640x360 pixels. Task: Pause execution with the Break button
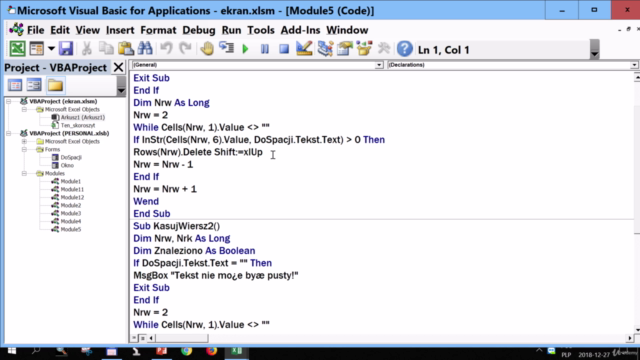[x=264, y=49]
